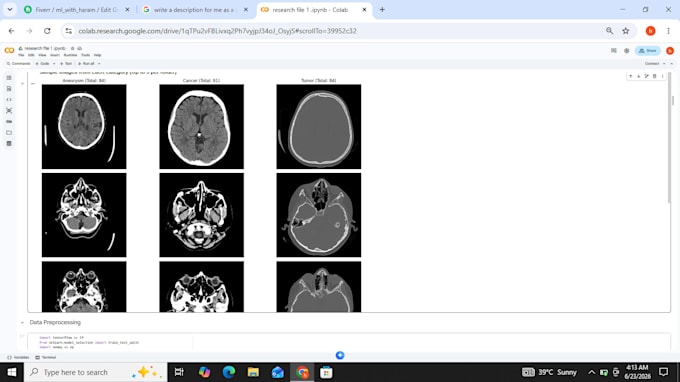
Task: Click the Windows Start button
Action: point(12,372)
